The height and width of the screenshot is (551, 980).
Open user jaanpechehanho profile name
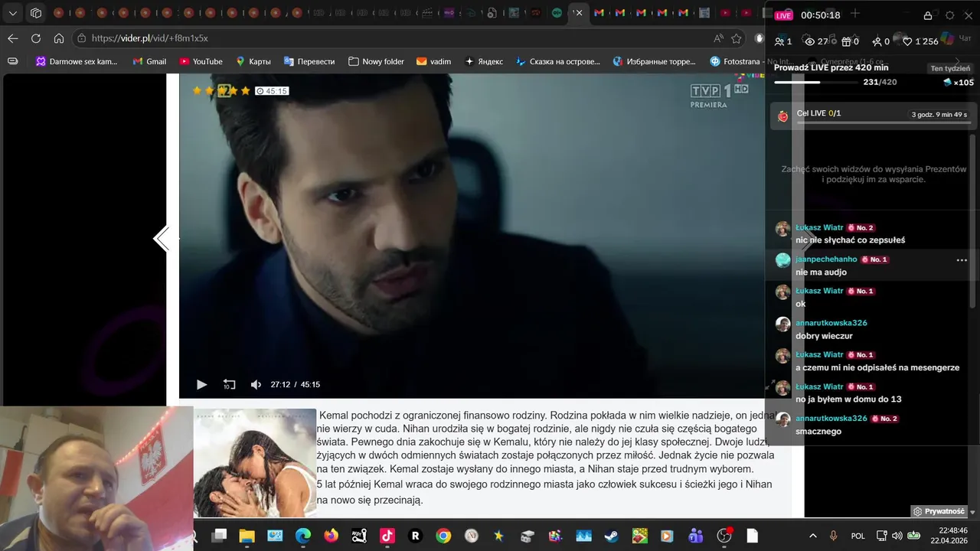[826, 259]
